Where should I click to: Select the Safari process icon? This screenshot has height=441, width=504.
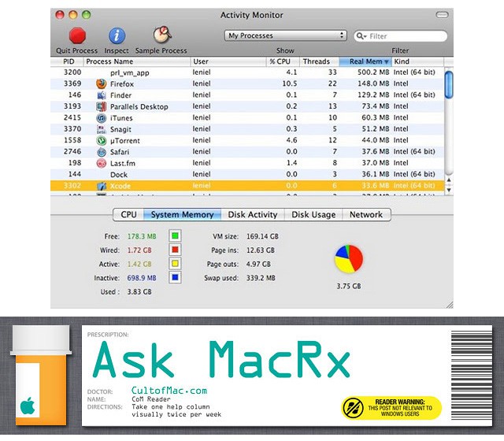tap(102, 151)
